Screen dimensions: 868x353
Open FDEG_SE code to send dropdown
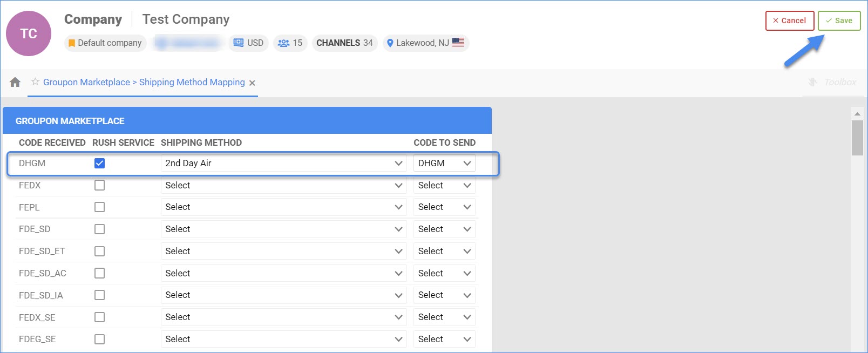[x=444, y=339]
